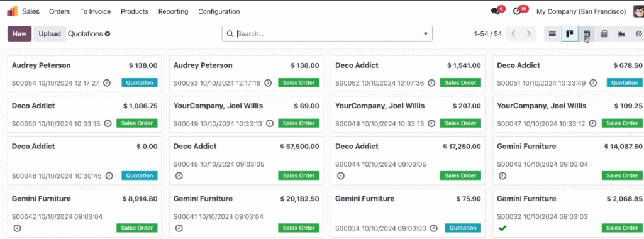
Task: Expand the search options dropdown arrow
Action: (x=426, y=34)
